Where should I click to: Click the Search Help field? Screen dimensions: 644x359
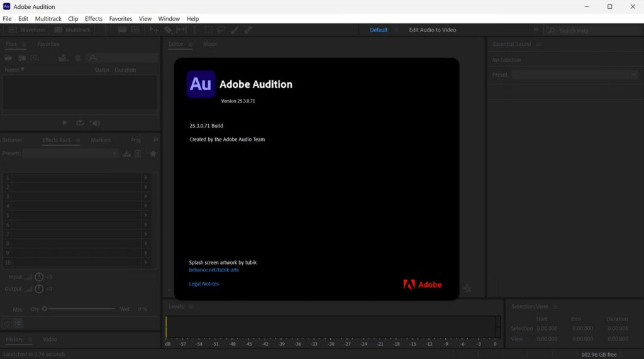pyautogui.click(x=594, y=31)
